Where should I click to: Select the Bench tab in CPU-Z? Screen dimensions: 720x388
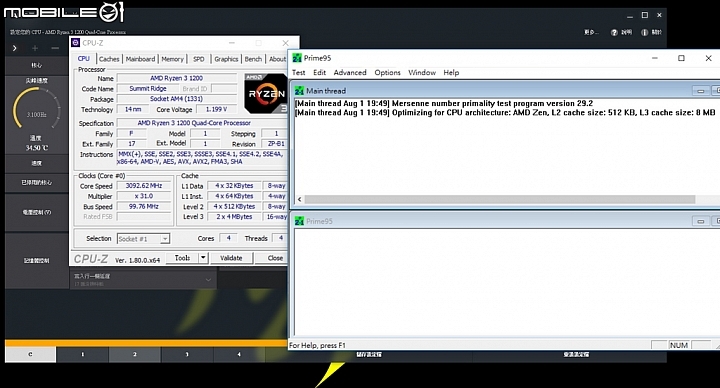click(x=253, y=59)
